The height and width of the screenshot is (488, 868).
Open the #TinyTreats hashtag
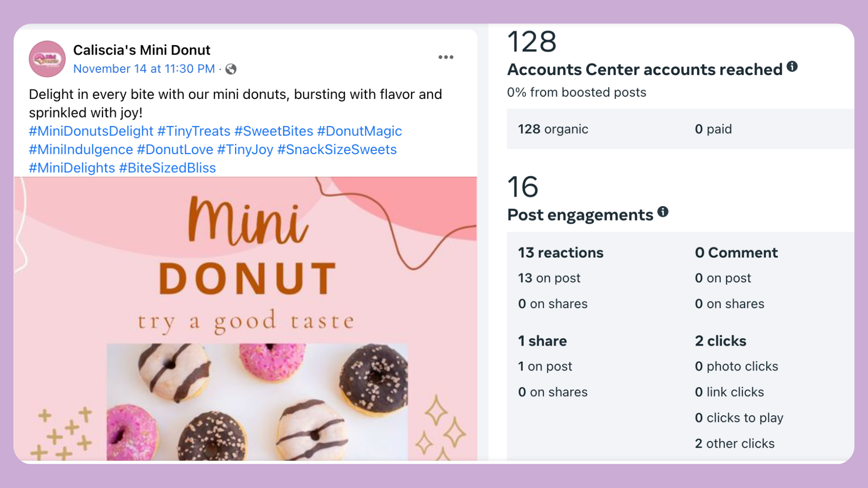click(x=193, y=131)
